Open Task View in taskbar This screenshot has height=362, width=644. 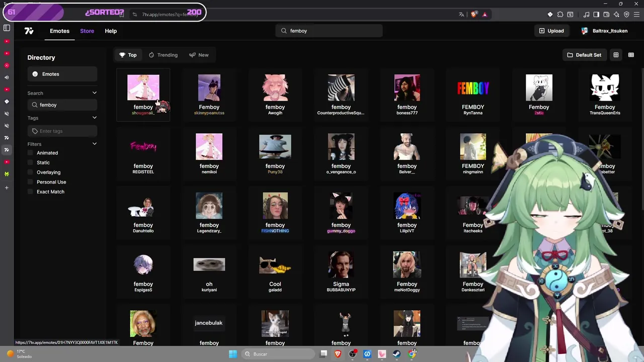click(324, 354)
